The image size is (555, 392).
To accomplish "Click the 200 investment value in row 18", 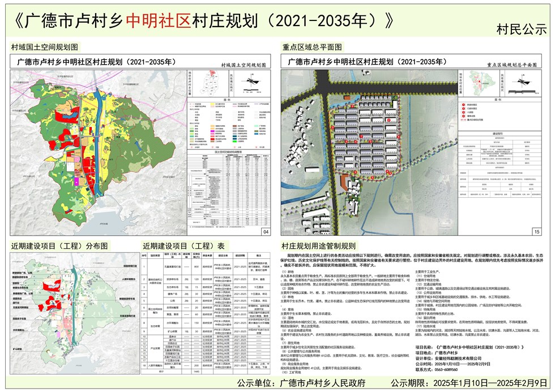I will (197, 365).
